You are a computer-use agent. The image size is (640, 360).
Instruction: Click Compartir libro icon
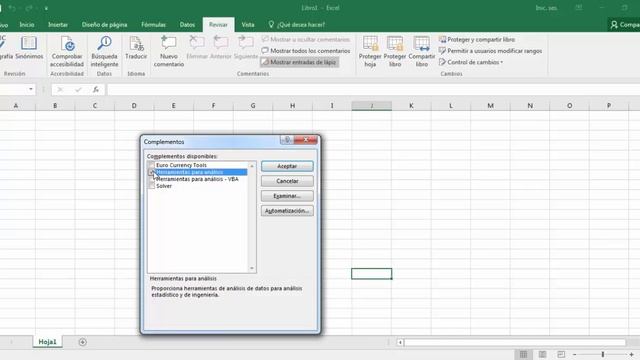click(x=421, y=51)
